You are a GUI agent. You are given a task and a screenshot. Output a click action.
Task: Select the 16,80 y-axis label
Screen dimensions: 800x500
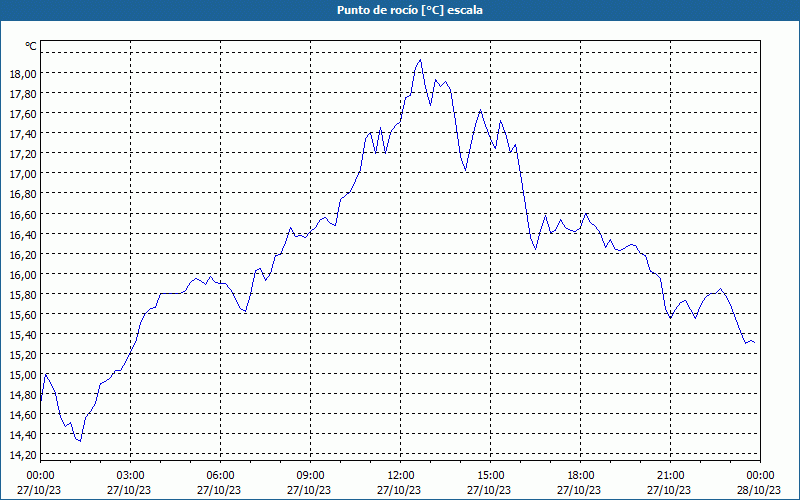coord(23,194)
